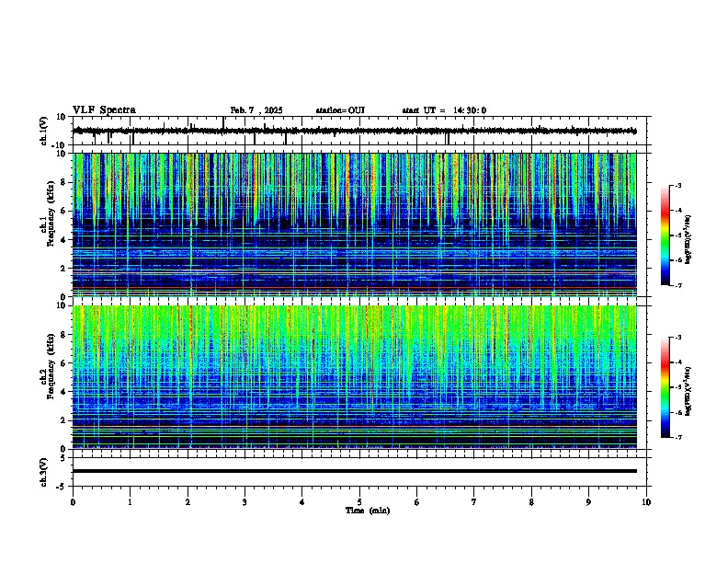Screen dimensions: 728x563
Task: Click the "-3" label on ch.1 colorbar
Action: click(x=677, y=185)
